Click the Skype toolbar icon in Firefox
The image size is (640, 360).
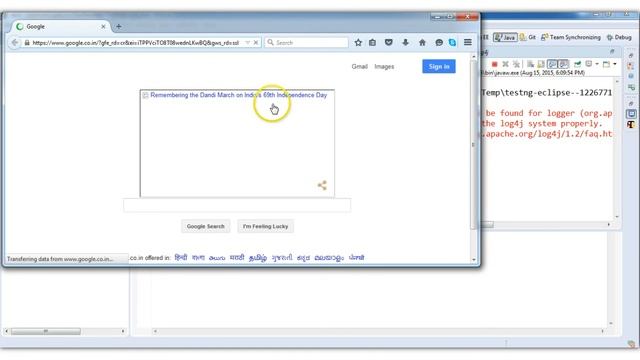point(452,42)
